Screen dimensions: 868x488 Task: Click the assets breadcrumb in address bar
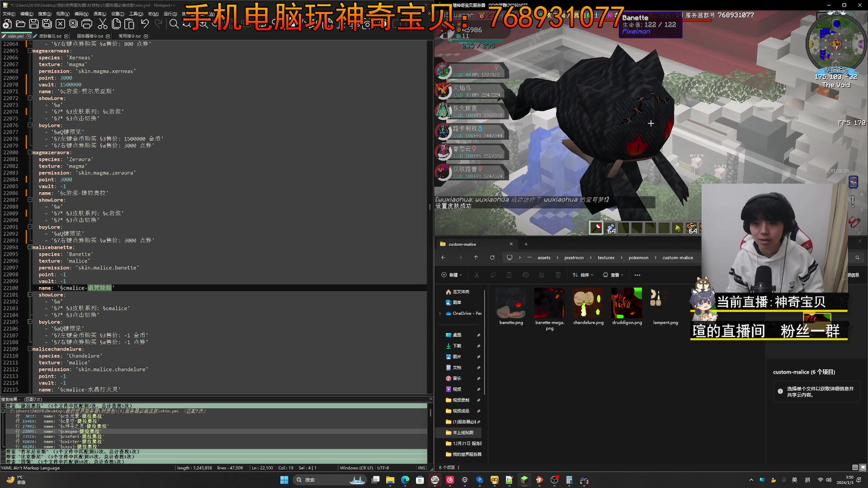pyautogui.click(x=544, y=258)
